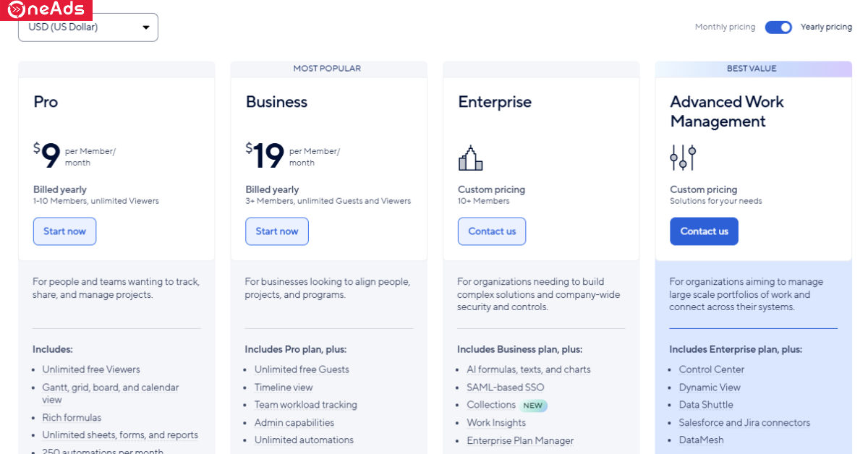
Task: Open the Data Shuttle feature link
Action: pyautogui.click(x=705, y=405)
